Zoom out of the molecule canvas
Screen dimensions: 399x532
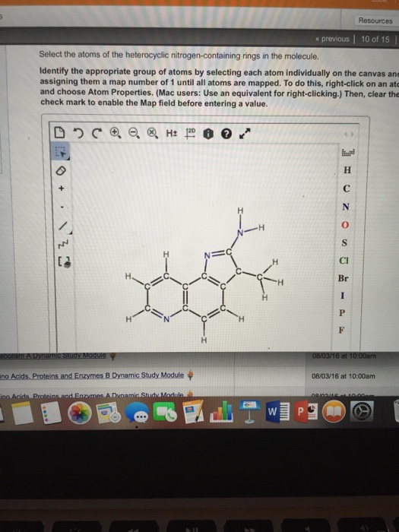click(133, 133)
